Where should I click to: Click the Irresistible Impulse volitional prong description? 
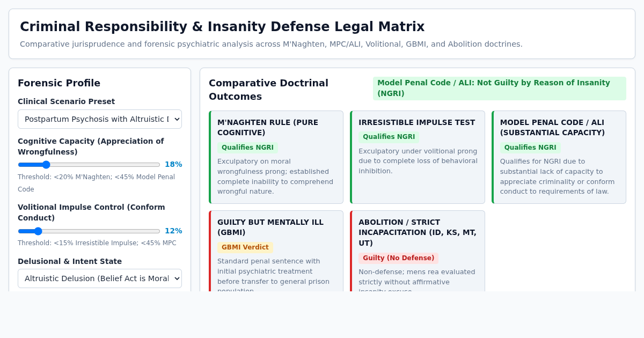click(418, 161)
